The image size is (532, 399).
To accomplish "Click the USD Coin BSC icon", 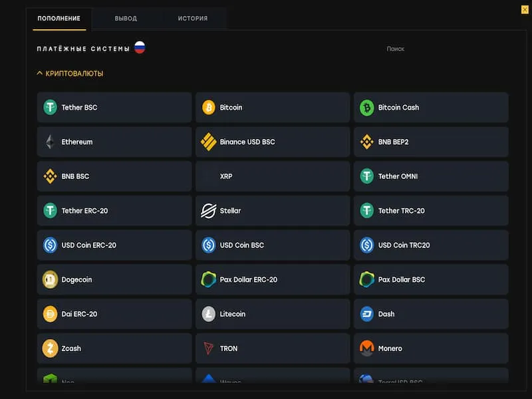I will point(209,245).
